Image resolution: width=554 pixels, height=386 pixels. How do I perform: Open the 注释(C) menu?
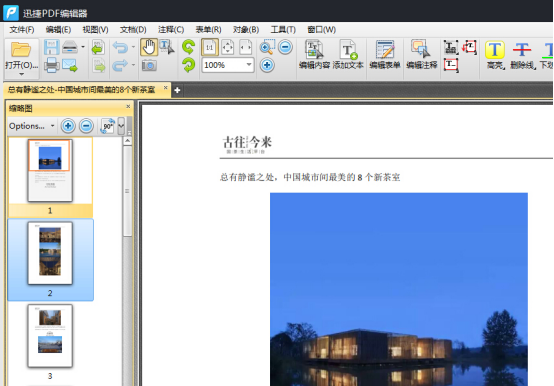(x=171, y=30)
